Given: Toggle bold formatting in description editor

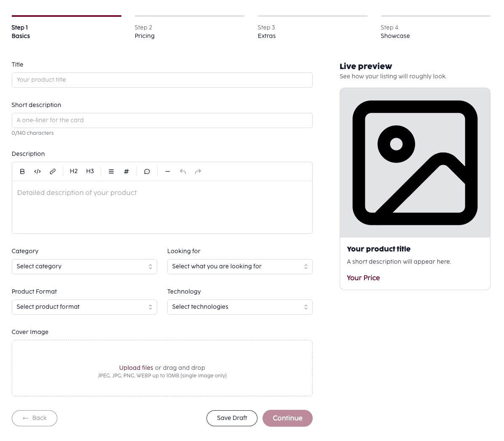Looking at the screenshot, I should (22, 171).
